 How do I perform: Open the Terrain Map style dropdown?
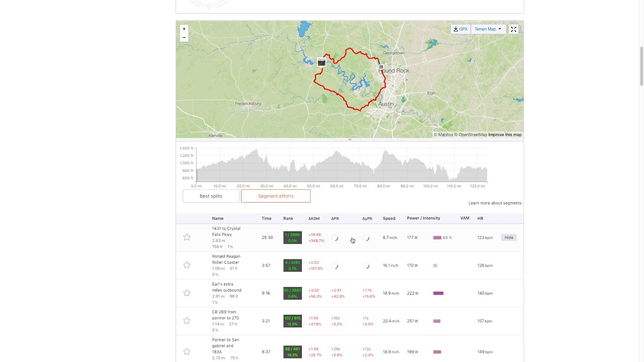[x=488, y=29]
